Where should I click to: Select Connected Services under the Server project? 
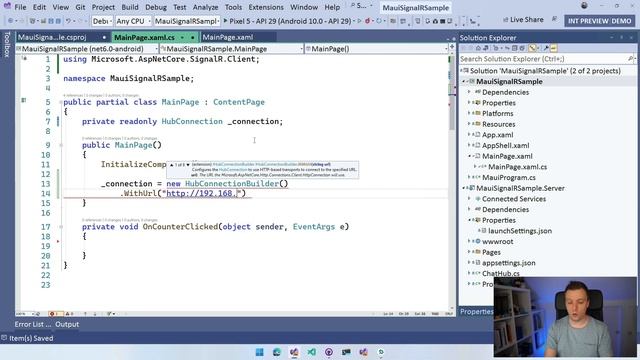[x=514, y=199]
